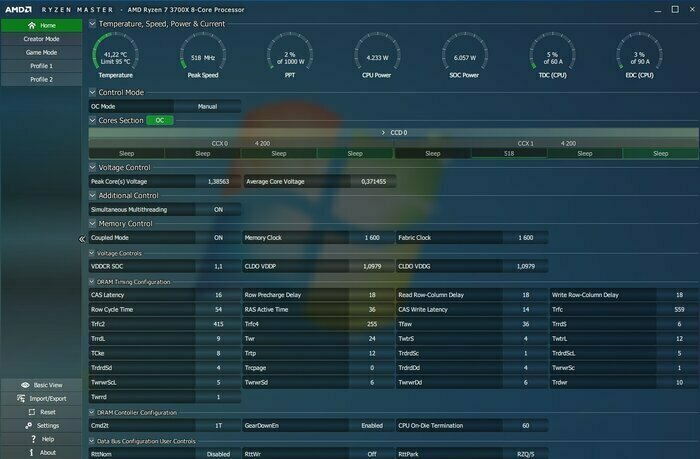Open the RttNom Disabled dropdown
Image resolution: width=700 pixels, height=459 pixels.
[x=218, y=454]
